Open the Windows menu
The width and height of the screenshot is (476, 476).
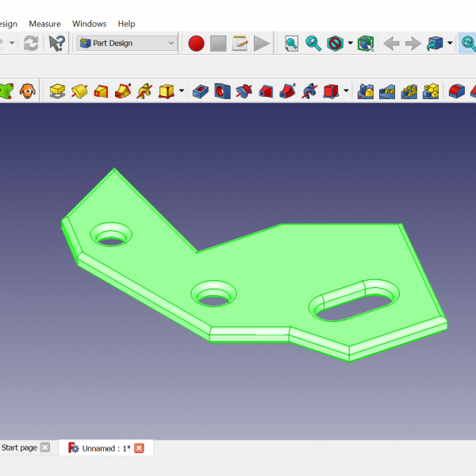89,24
